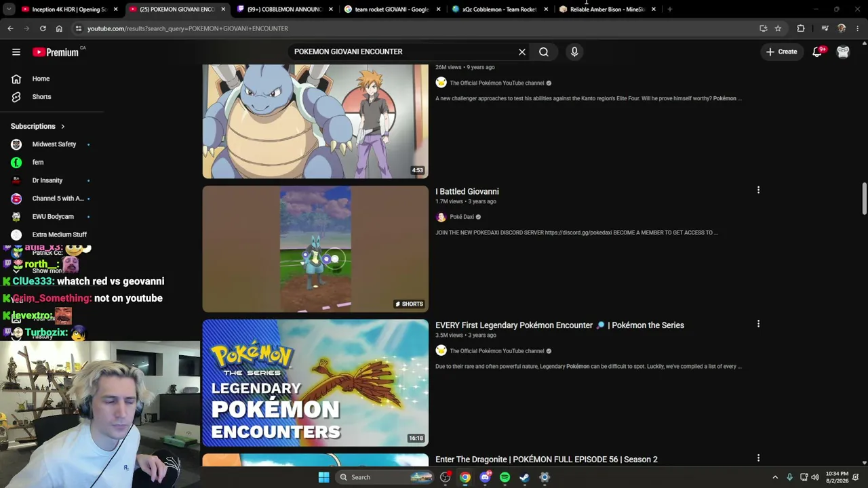Open Shorts in the sidebar
Viewport: 868px width, 488px height.
(x=41, y=97)
